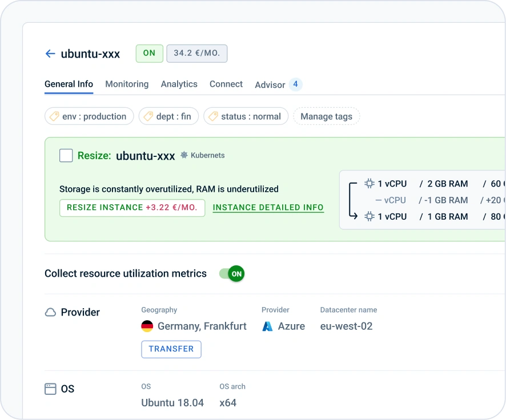Image resolution: width=506 pixels, height=420 pixels.
Task: Open the Connect tab
Action: (x=226, y=84)
